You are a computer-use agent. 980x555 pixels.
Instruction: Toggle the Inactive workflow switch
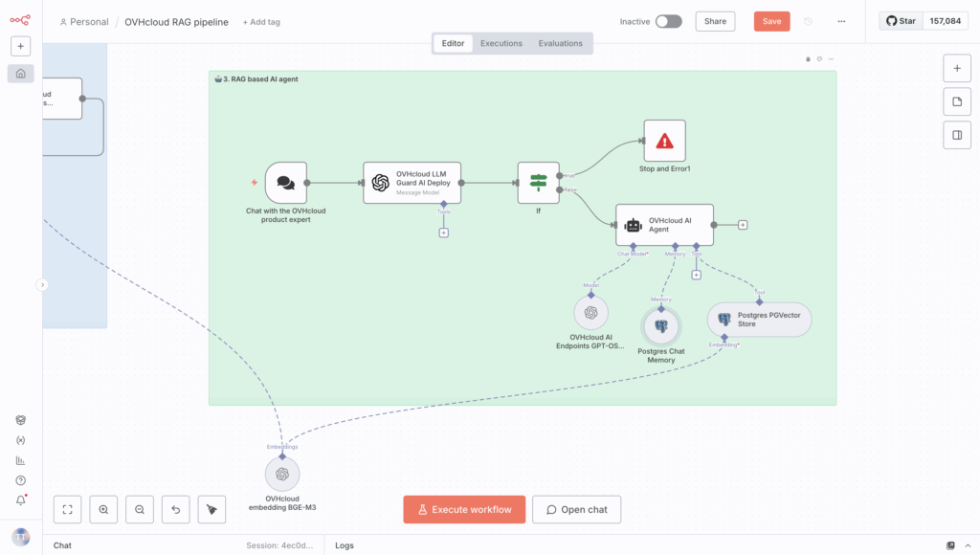(x=668, y=21)
